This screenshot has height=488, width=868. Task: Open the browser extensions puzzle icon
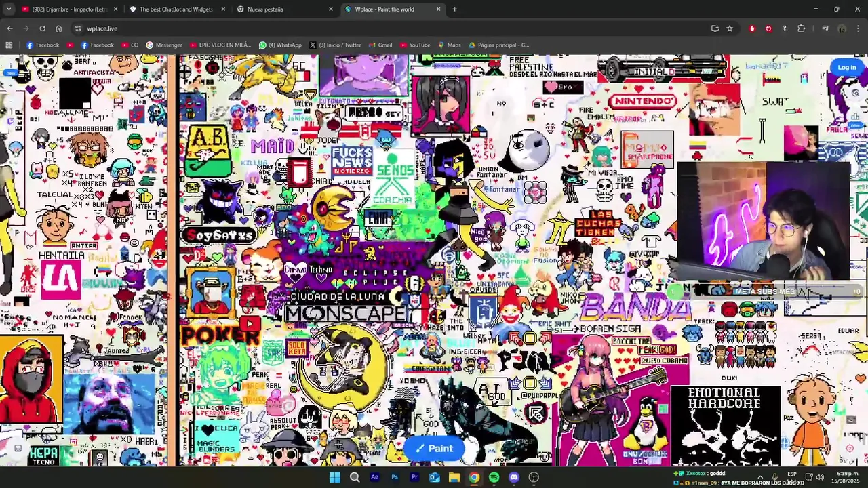click(x=802, y=28)
